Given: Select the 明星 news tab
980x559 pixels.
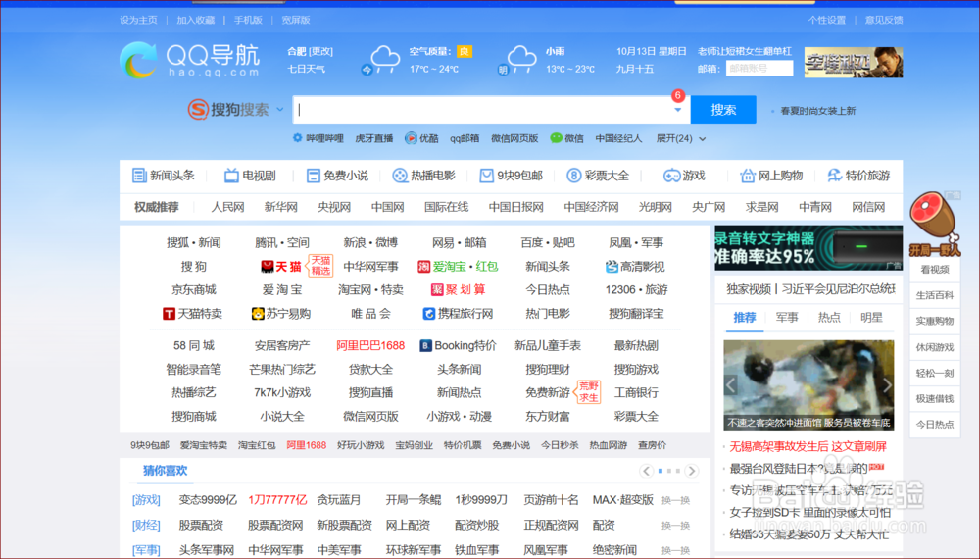Looking at the screenshot, I should click(871, 318).
